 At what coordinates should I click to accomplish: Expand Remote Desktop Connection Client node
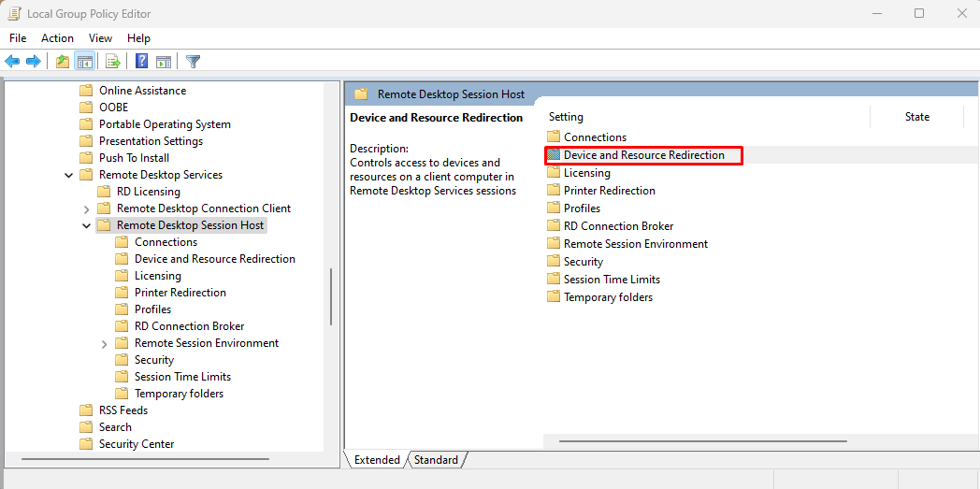click(x=86, y=209)
